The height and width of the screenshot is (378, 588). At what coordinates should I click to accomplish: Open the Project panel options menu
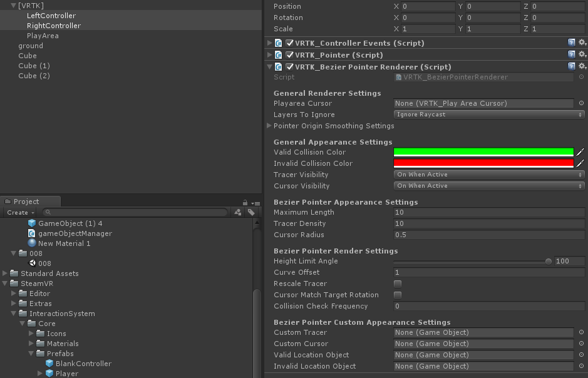pos(255,203)
